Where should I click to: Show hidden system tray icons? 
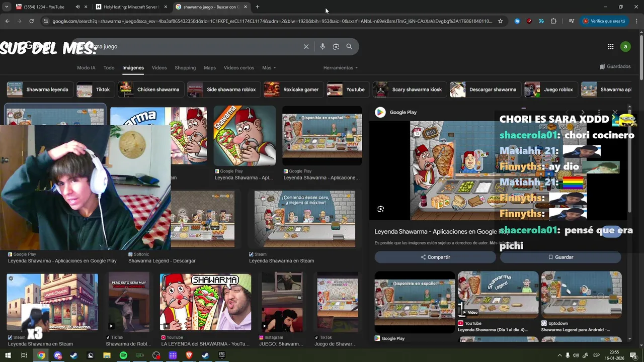click(x=559, y=355)
